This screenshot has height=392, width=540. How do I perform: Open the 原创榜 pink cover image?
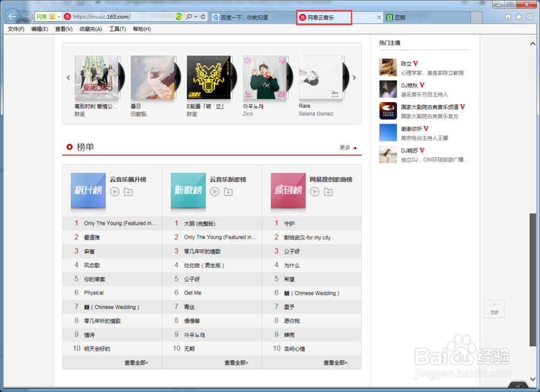288,191
